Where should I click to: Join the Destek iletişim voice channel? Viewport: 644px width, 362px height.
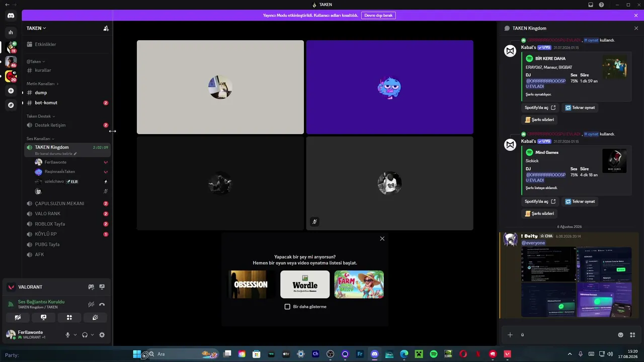coord(67,125)
